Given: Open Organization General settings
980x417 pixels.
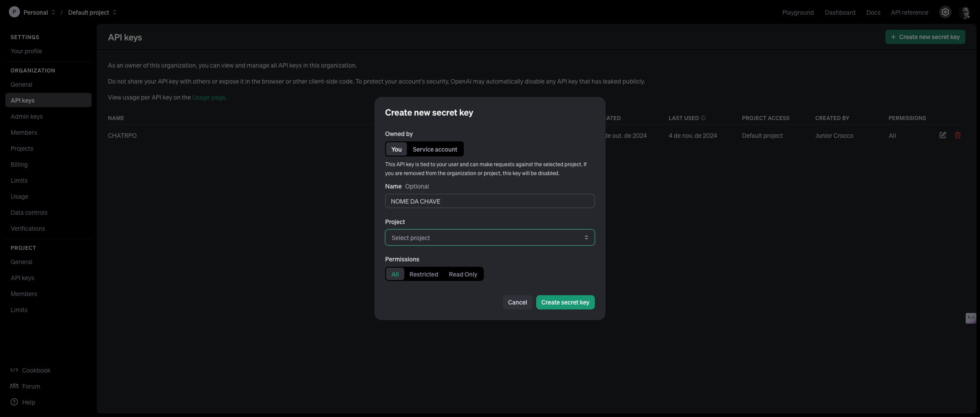Looking at the screenshot, I should [48, 84].
